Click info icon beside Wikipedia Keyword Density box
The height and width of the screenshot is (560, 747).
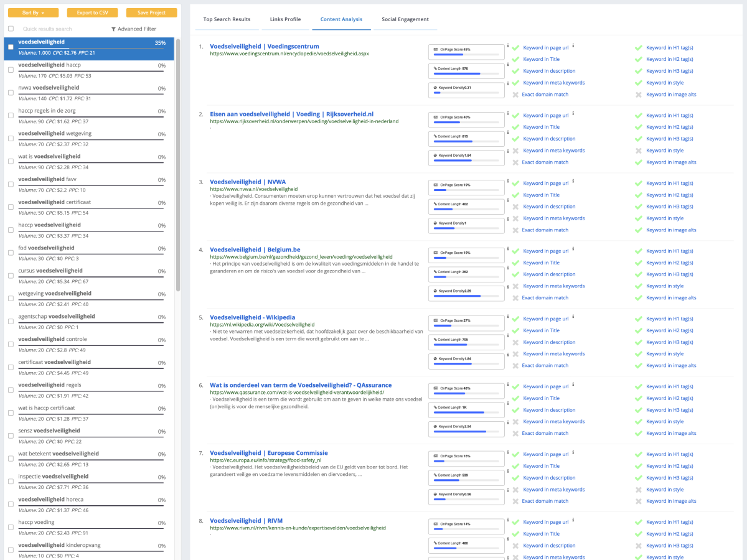coord(508,357)
